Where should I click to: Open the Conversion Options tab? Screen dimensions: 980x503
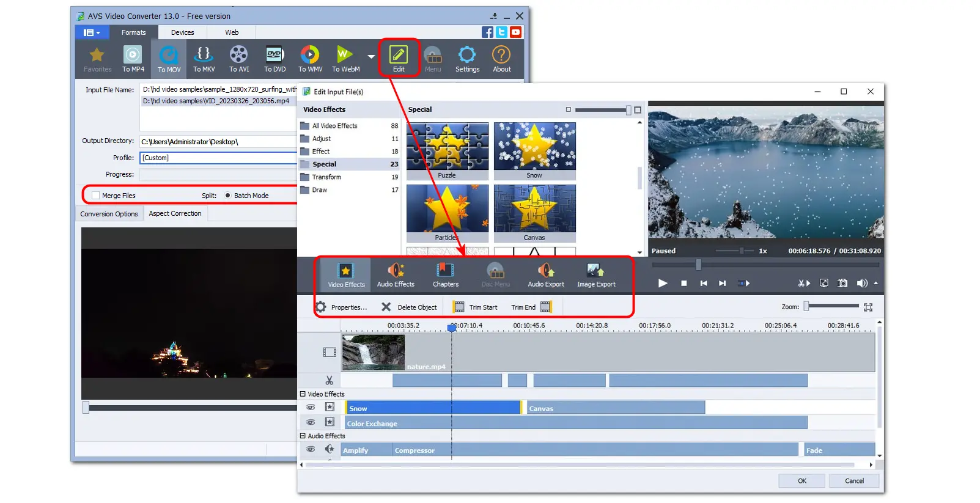tap(109, 214)
